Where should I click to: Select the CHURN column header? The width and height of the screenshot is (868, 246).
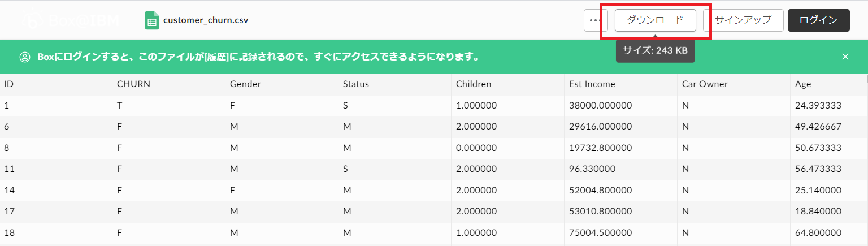click(133, 84)
